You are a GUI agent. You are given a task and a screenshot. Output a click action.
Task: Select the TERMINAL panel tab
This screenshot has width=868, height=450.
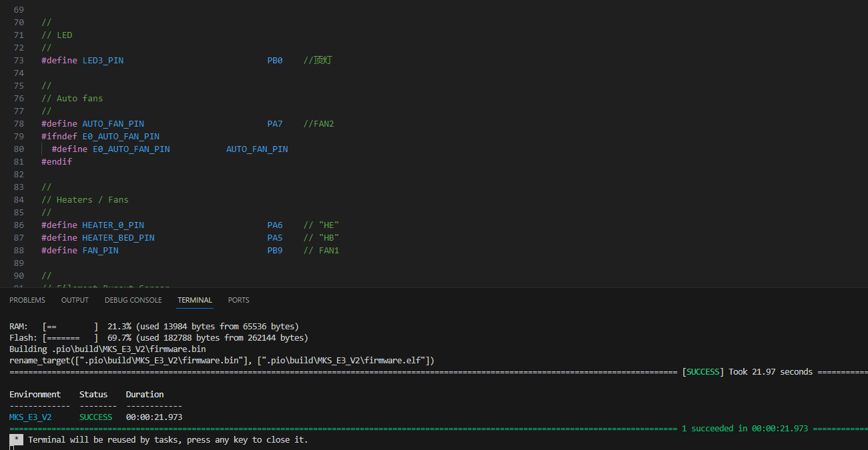[195, 300]
